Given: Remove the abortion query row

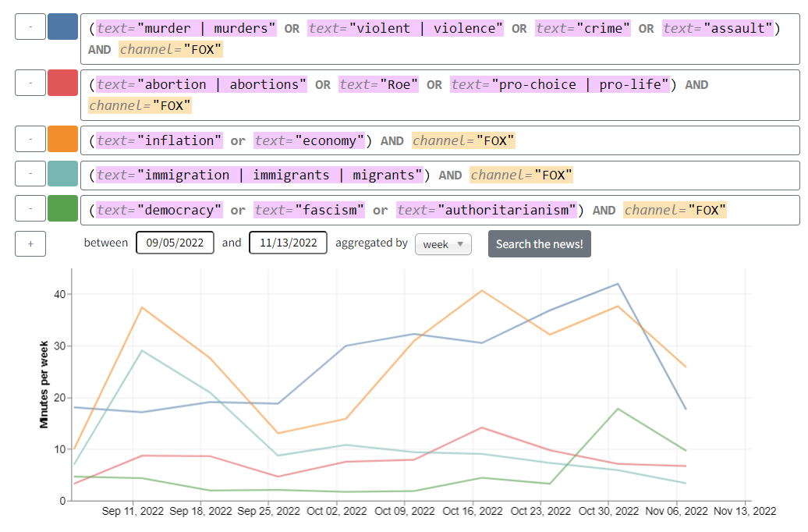Looking at the screenshot, I should pyautogui.click(x=30, y=83).
